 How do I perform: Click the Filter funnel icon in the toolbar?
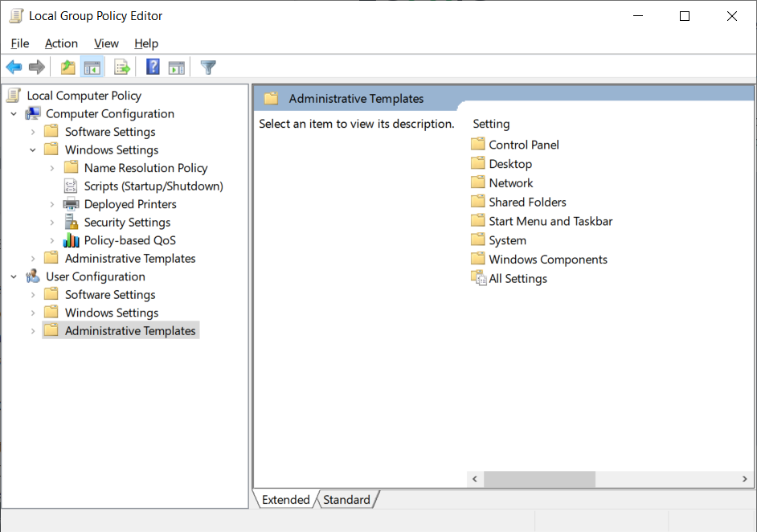[x=208, y=68]
